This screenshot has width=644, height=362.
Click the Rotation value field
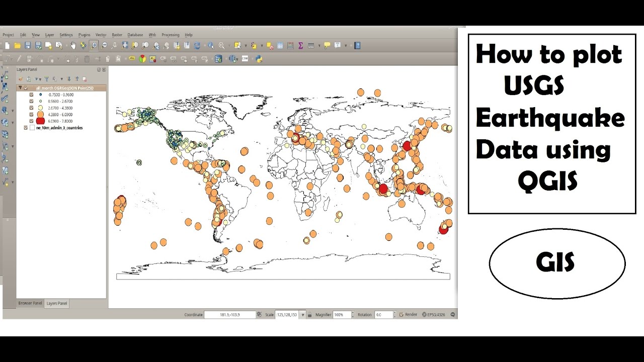383,315
